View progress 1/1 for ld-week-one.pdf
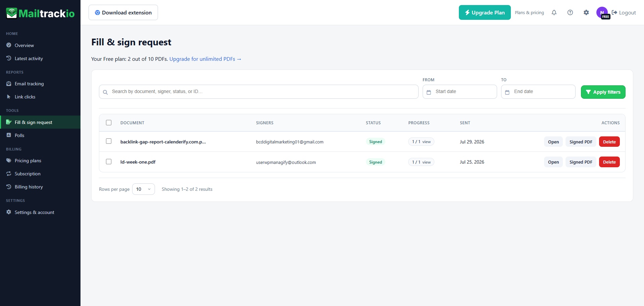 421,162
